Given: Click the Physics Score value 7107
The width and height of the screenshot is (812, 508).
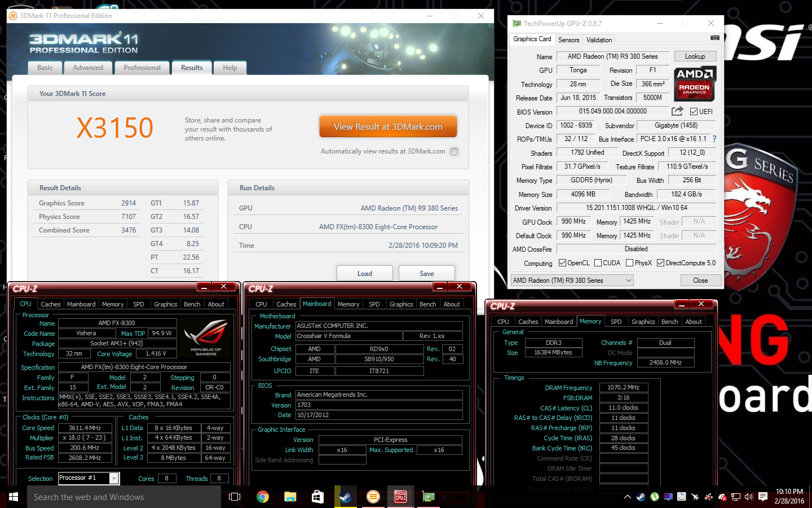Looking at the screenshot, I should (x=129, y=217).
